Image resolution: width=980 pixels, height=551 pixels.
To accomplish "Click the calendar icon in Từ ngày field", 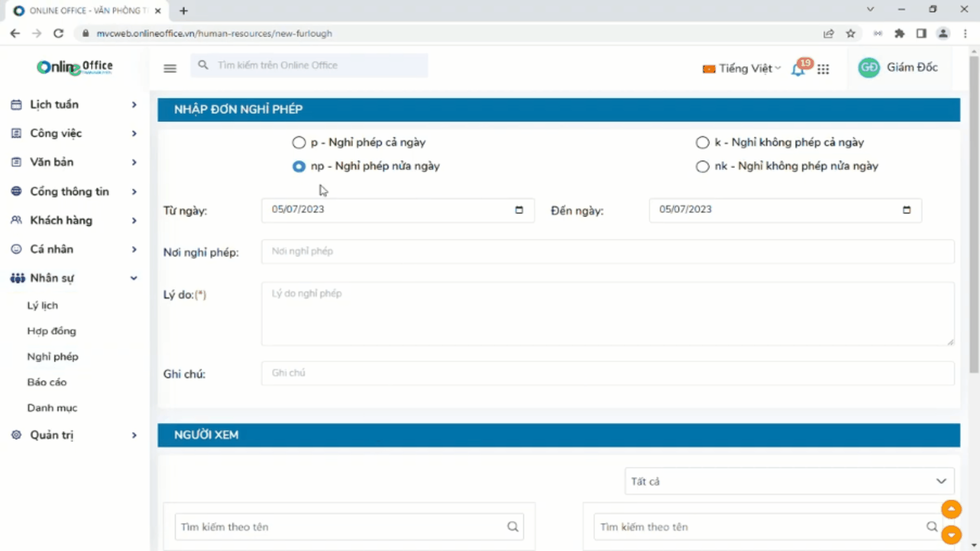I will [519, 210].
